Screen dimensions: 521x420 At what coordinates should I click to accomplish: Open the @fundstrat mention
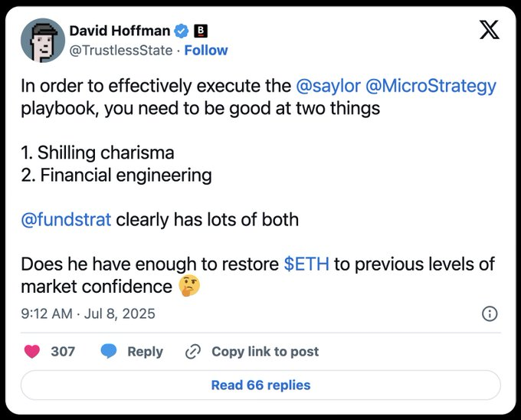(66, 220)
